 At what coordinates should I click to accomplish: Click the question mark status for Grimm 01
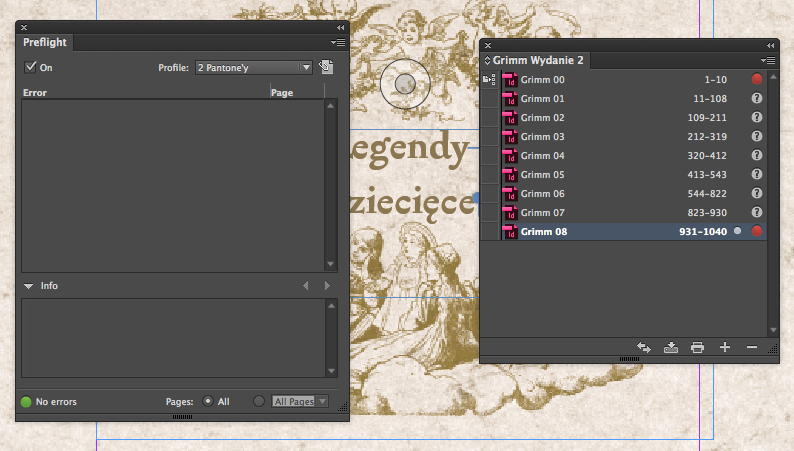757,98
